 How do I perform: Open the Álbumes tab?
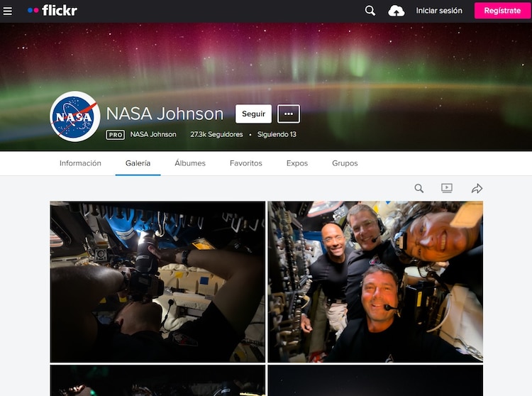pyautogui.click(x=190, y=163)
